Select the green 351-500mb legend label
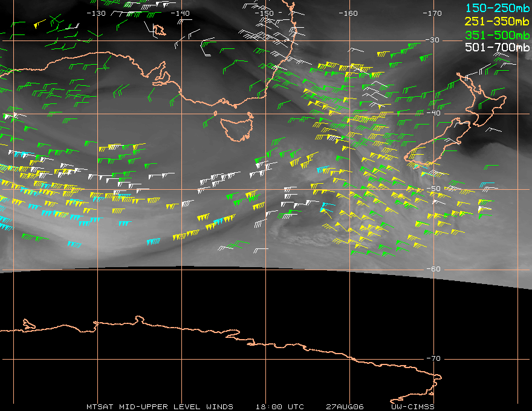Image resolution: width=532 pixels, height=411 pixels. point(498,36)
